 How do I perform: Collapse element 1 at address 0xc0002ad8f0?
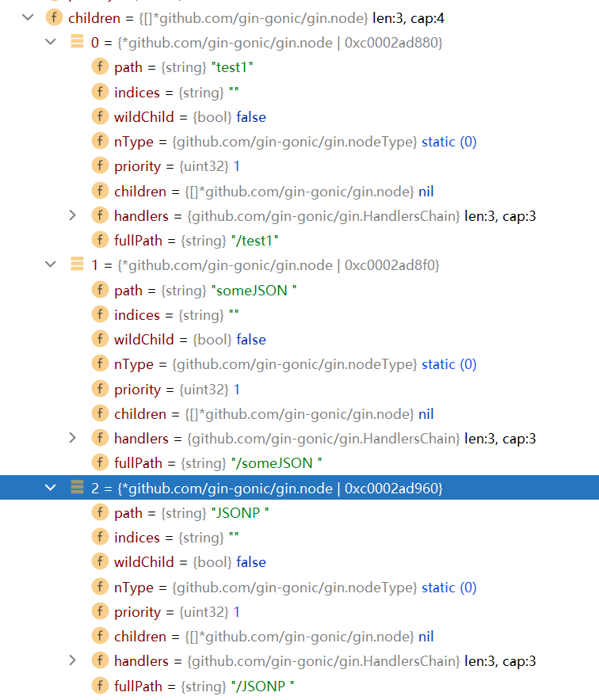coord(51,264)
